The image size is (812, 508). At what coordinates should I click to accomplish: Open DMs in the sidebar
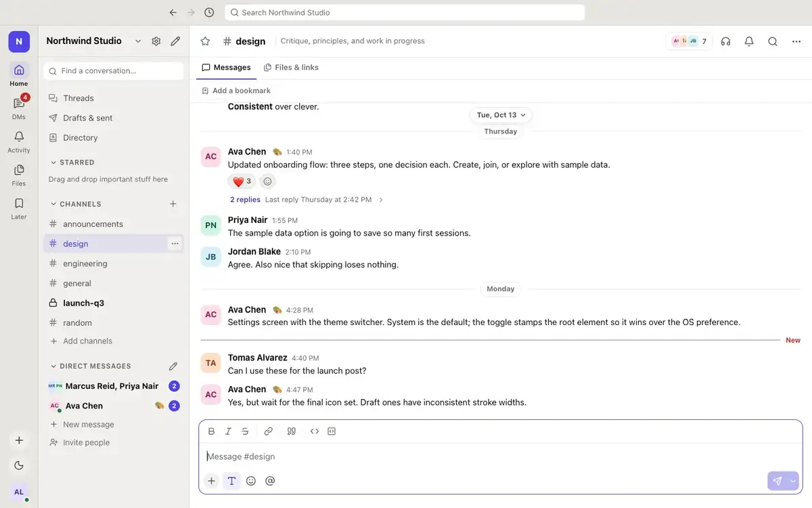pos(19,108)
